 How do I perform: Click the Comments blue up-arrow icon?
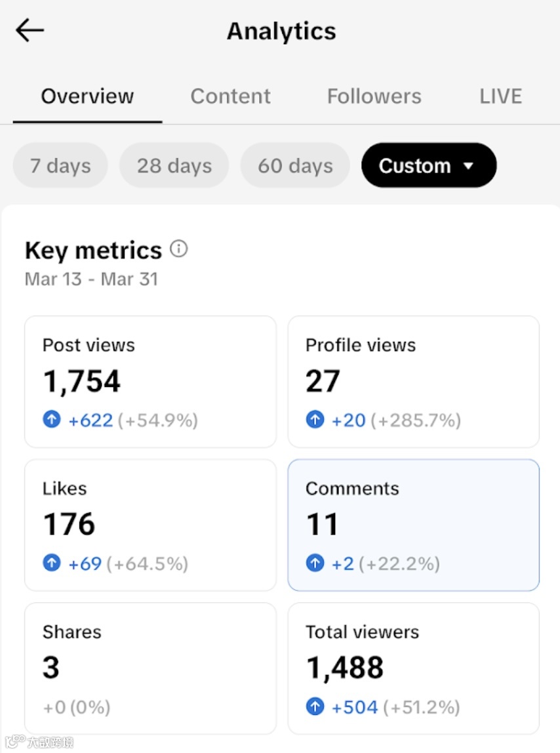[x=315, y=563]
